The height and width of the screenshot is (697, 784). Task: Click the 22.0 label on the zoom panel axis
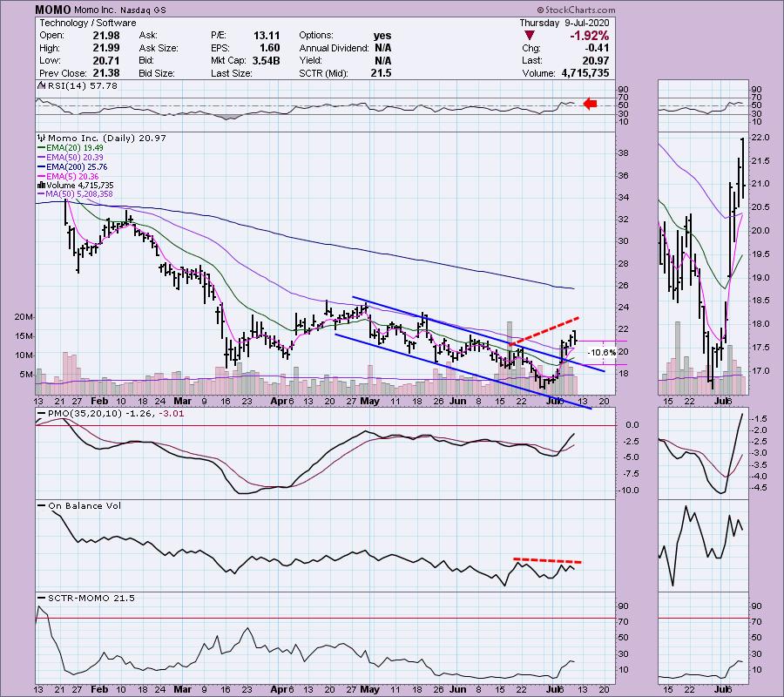pyautogui.click(x=760, y=138)
